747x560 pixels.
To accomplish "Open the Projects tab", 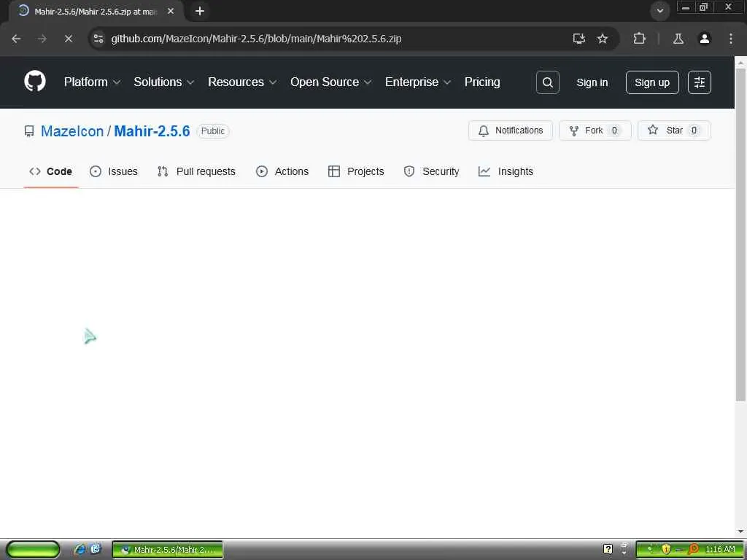I will click(356, 171).
